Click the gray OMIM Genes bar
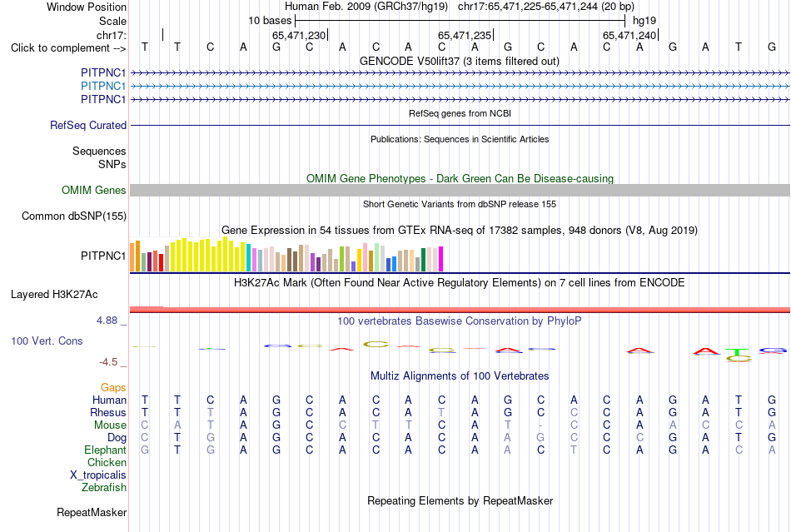 tap(460, 190)
